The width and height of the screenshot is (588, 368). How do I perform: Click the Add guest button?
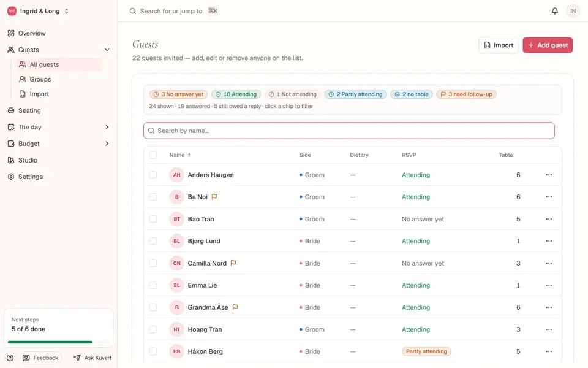[548, 45]
